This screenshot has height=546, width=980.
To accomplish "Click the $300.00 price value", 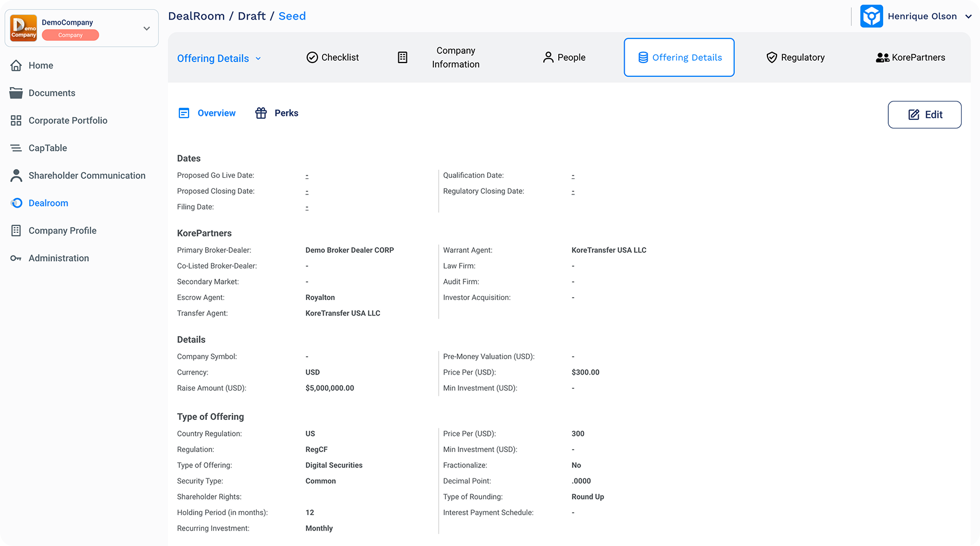I will [585, 372].
